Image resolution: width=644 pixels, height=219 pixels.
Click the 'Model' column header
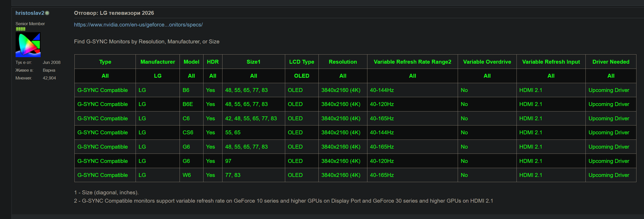(x=192, y=62)
